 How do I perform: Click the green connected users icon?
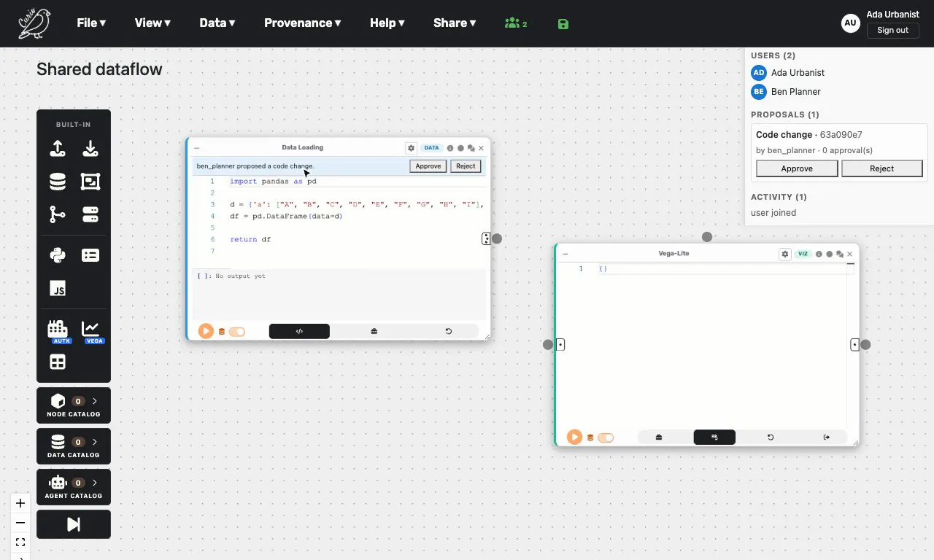point(515,23)
